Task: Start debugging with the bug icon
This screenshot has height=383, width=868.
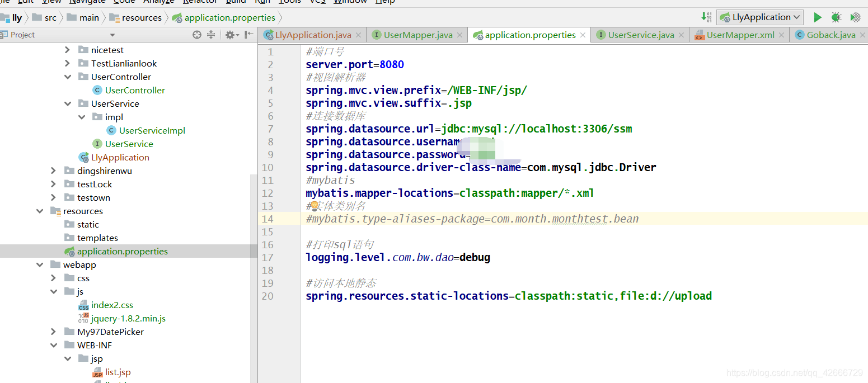Action: tap(836, 17)
